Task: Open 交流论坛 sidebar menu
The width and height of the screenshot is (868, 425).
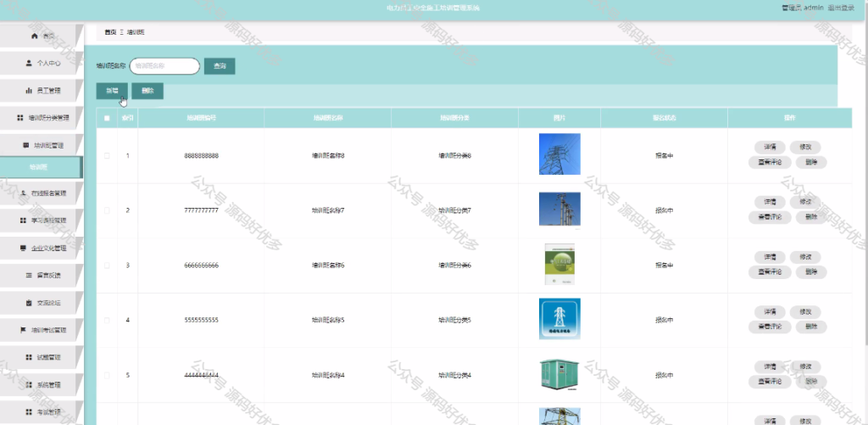Action: click(42, 303)
